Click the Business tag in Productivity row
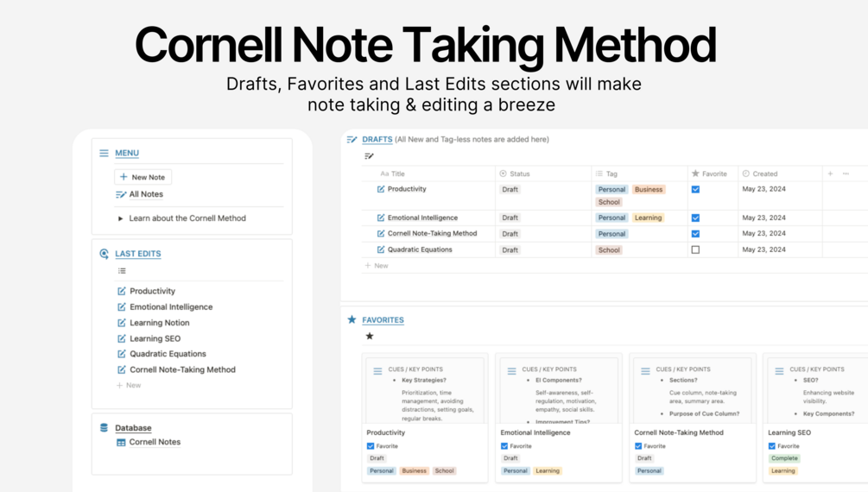Image resolution: width=868 pixels, height=492 pixels. (649, 189)
